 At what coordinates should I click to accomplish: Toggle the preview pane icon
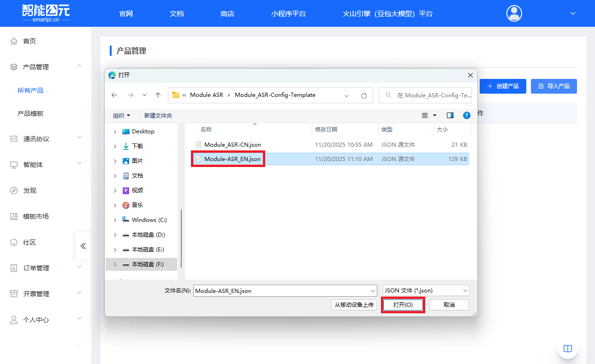(450, 115)
